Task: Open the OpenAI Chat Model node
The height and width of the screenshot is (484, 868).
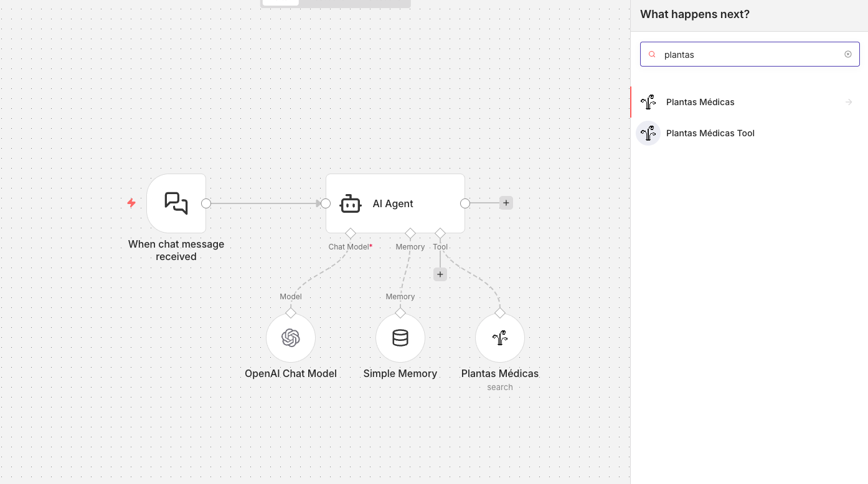Action: (291, 338)
